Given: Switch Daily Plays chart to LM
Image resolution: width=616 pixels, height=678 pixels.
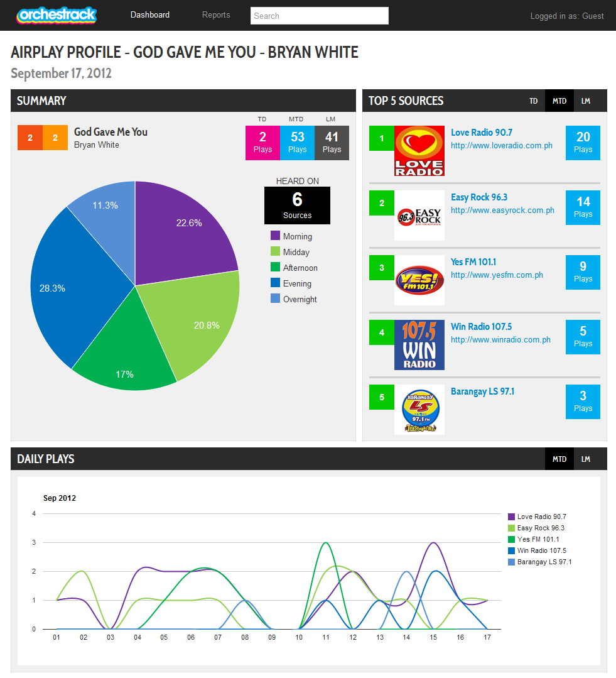Looking at the screenshot, I should tap(585, 459).
